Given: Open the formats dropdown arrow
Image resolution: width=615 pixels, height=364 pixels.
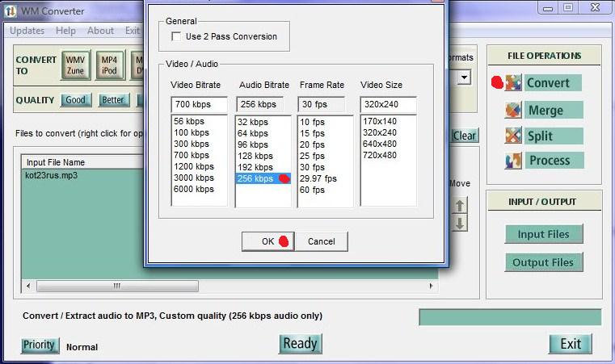Looking at the screenshot, I should click(464, 78).
